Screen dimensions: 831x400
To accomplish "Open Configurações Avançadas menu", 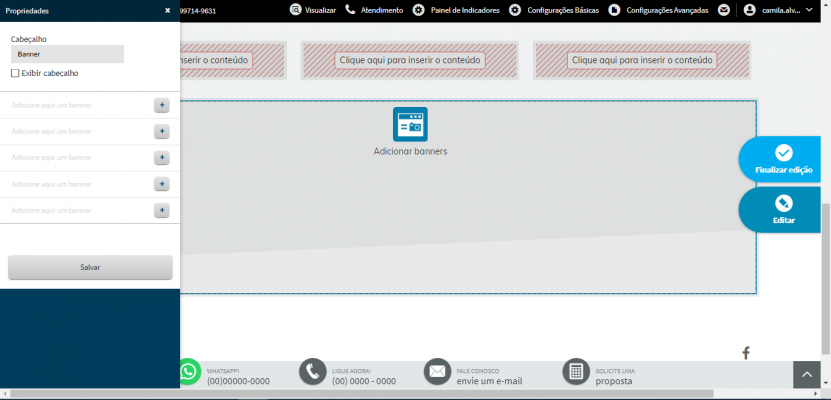I will 658,10.
